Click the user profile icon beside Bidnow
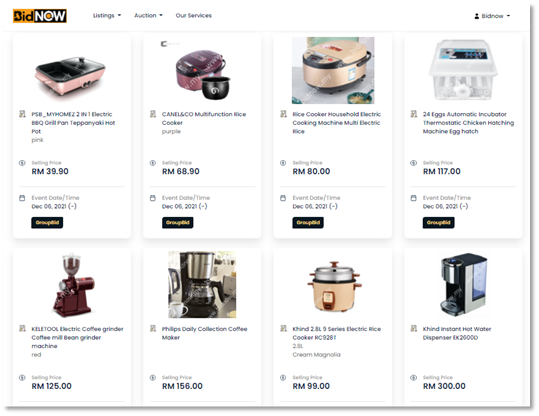 point(476,16)
